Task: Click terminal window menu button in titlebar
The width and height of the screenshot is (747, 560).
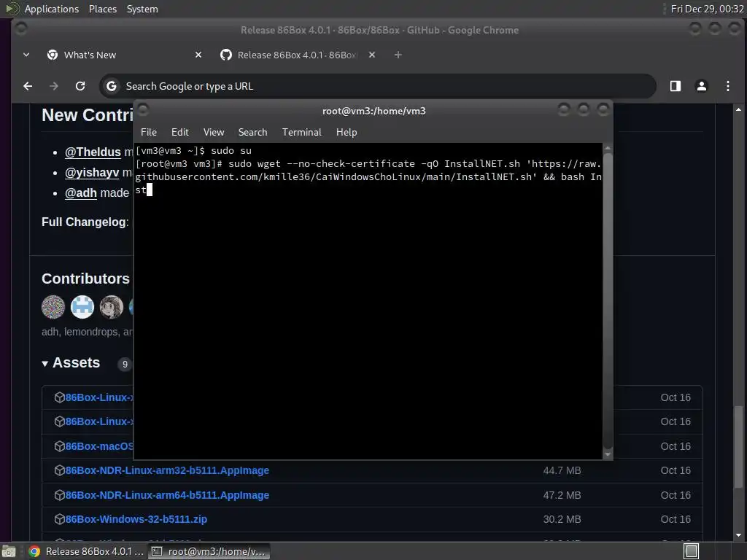Action: pos(143,110)
